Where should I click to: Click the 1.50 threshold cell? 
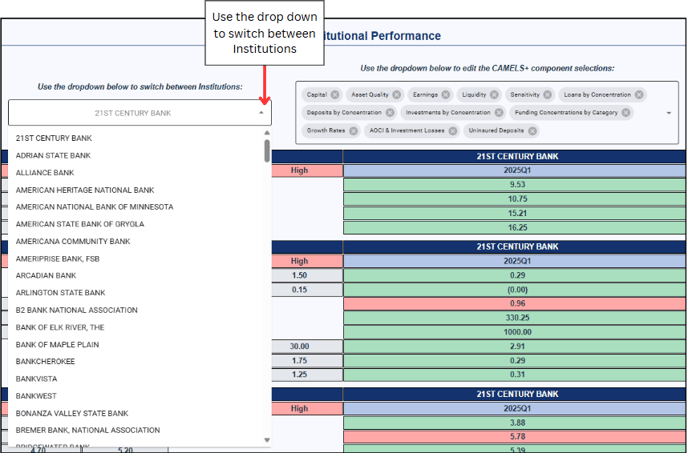pyautogui.click(x=307, y=275)
